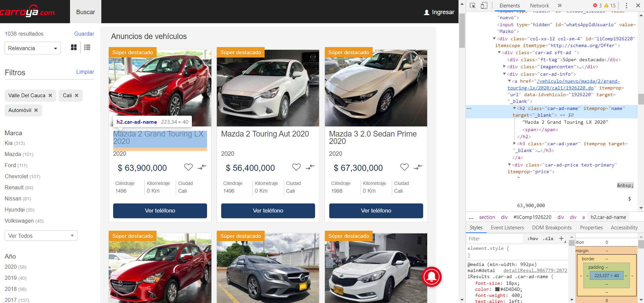Toggle .cls class editor
This screenshot has height=303, width=644.
pos(548,238)
